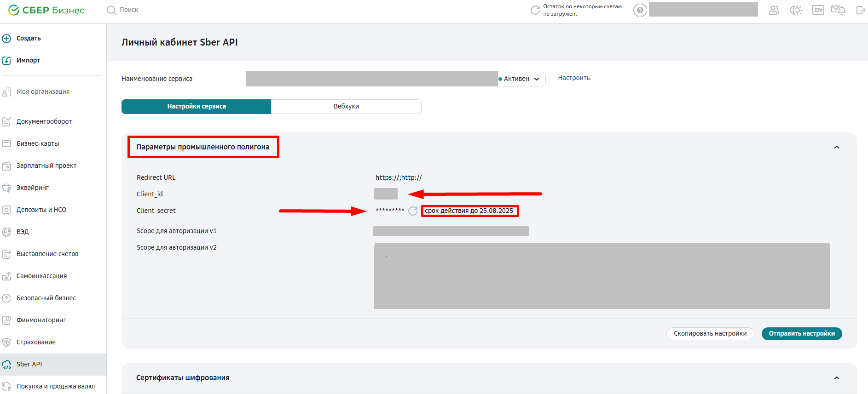Image resolution: width=868 pixels, height=394 pixels.
Task: Open Бизнес-карты label
Action: tap(38, 143)
